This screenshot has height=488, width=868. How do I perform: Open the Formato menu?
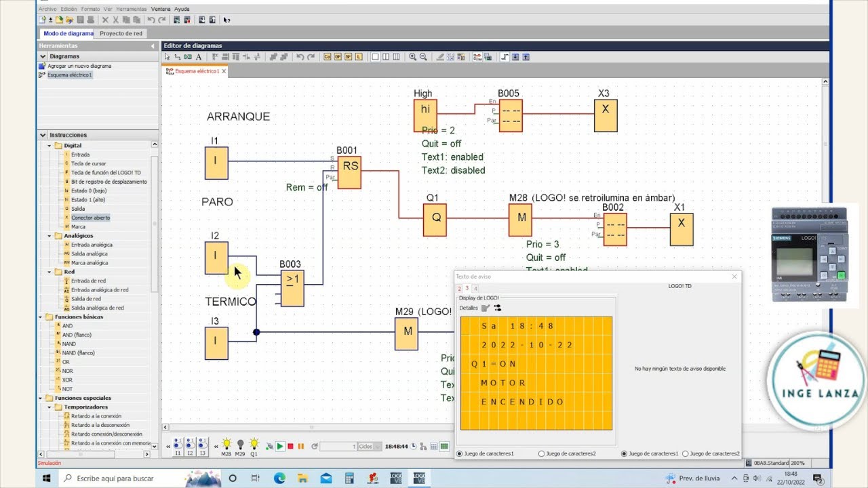pos(90,9)
